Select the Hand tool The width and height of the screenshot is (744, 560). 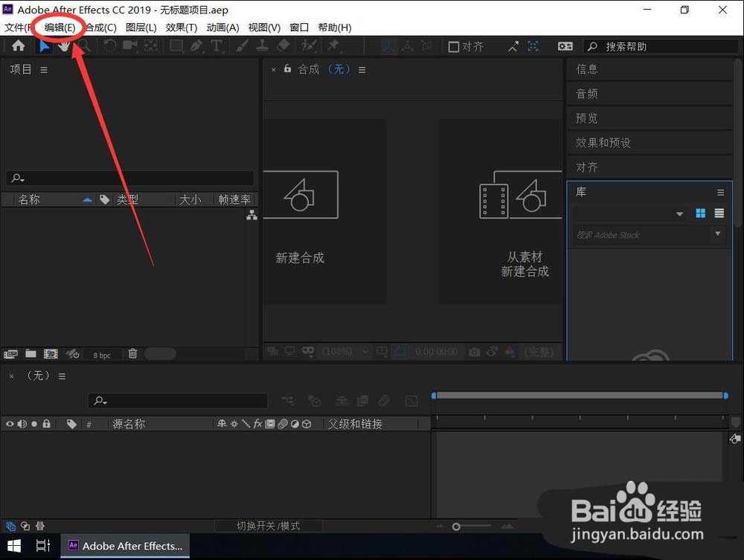(x=63, y=46)
